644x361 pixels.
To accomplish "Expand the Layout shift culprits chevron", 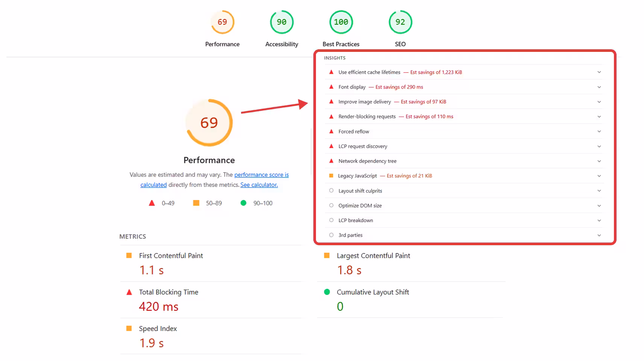I will coord(599,191).
